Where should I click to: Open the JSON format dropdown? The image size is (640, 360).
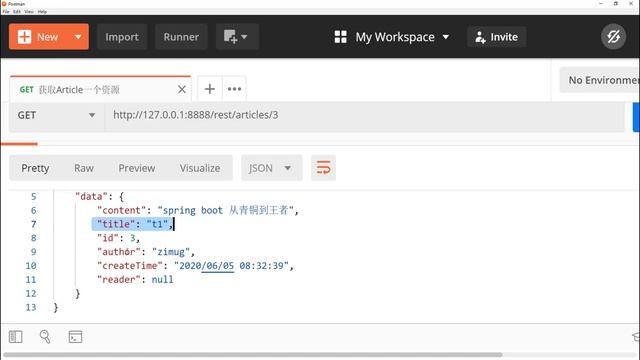(271, 168)
